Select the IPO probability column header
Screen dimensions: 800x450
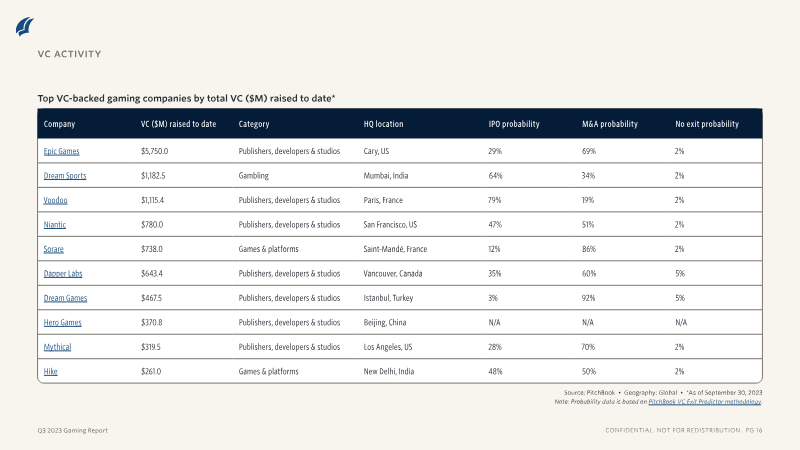click(514, 124)
